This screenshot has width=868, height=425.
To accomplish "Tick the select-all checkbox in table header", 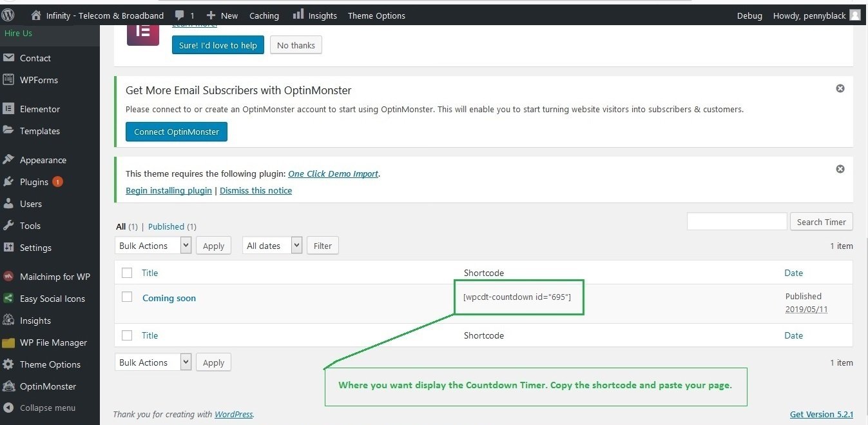I will pyautogui.click(x=127, y=273).
